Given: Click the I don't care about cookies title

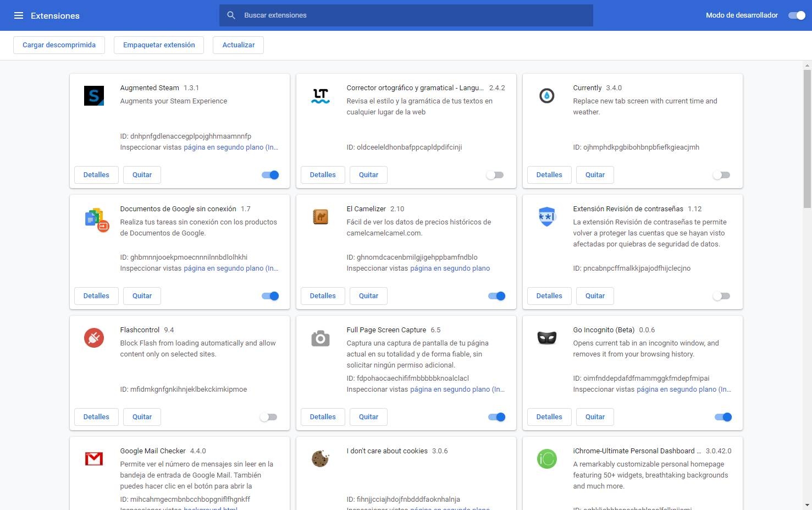Looking at the screenshot, I should (387, 451).
